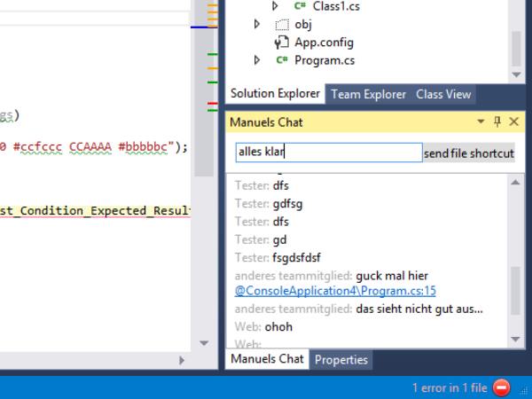Click the 1 error in 1 file text
532x399 pixels.
tap(449, 387)
